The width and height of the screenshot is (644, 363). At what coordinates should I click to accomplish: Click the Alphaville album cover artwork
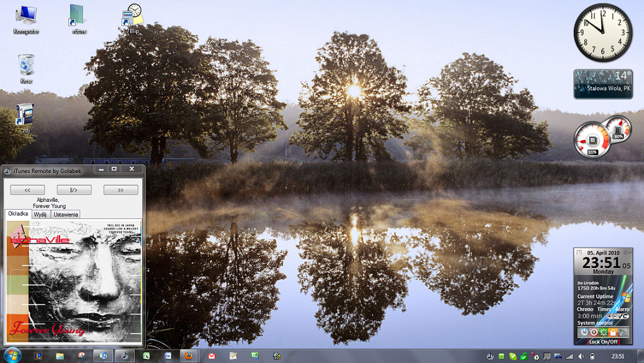[74, 282]
